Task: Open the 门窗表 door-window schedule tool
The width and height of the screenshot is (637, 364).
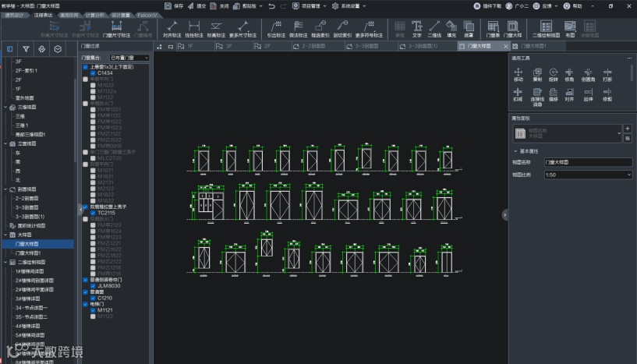Action: click(493, 30)
